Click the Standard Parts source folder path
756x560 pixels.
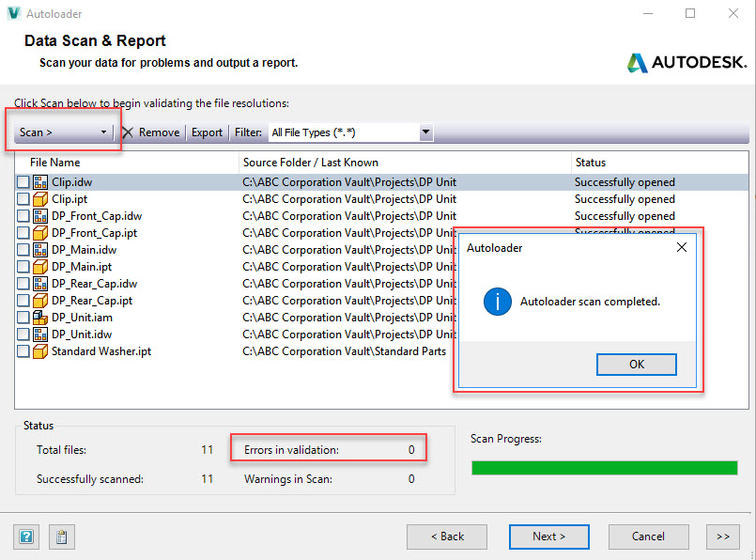pos(345,351)
